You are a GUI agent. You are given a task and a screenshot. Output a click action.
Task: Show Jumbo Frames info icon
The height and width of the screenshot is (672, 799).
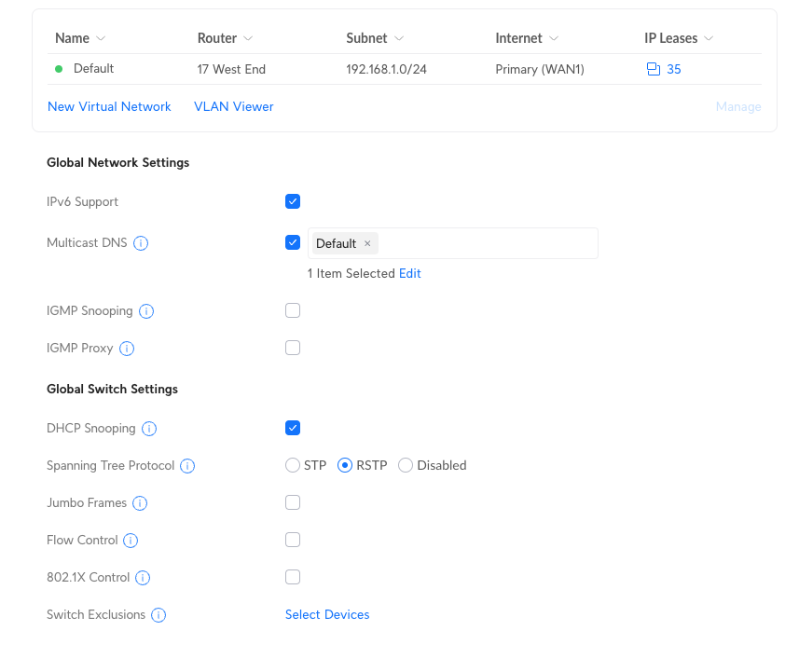coord(140,503)
